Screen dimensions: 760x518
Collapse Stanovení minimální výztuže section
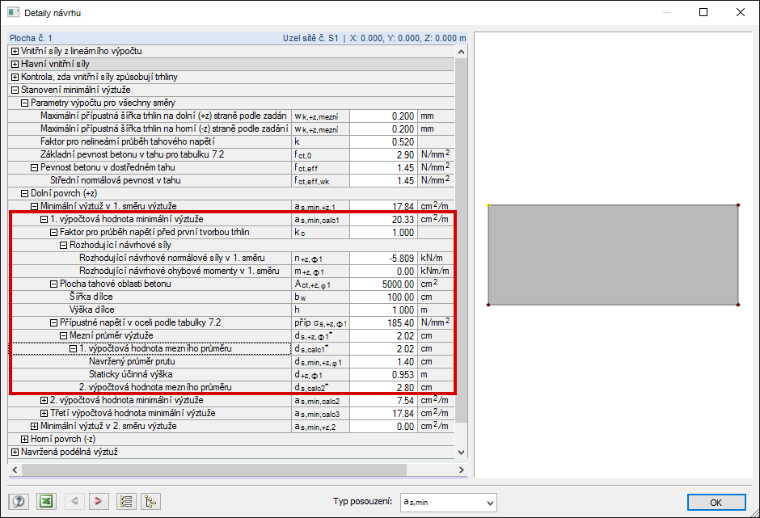(15, 90)
